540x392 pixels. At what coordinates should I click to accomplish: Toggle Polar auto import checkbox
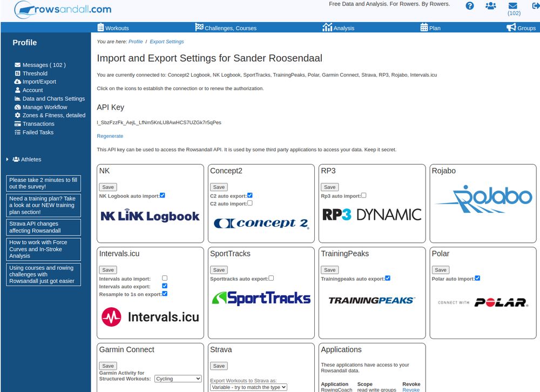pos(477,278)
